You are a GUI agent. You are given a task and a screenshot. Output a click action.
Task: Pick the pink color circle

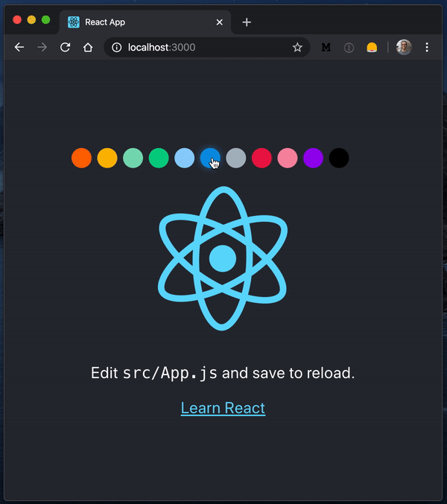coord(287,158)
